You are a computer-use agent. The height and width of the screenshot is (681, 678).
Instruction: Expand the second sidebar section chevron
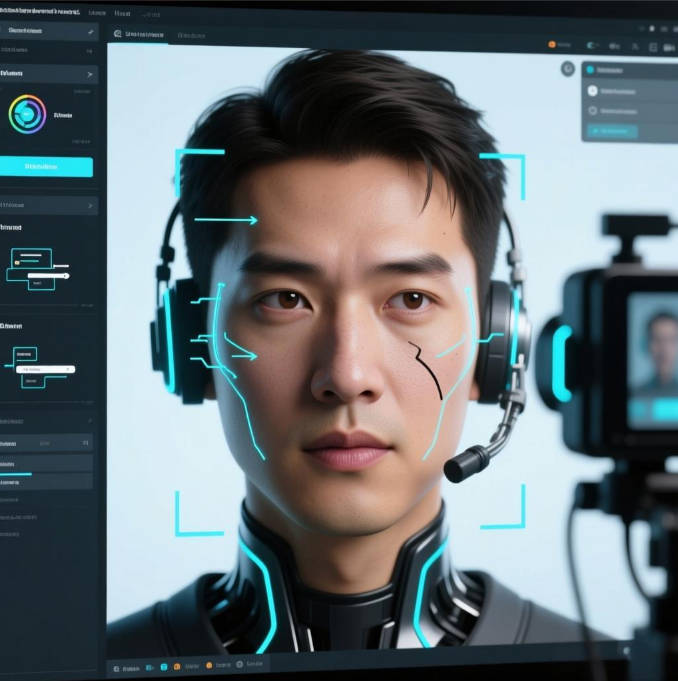click(x=91, y=74)
